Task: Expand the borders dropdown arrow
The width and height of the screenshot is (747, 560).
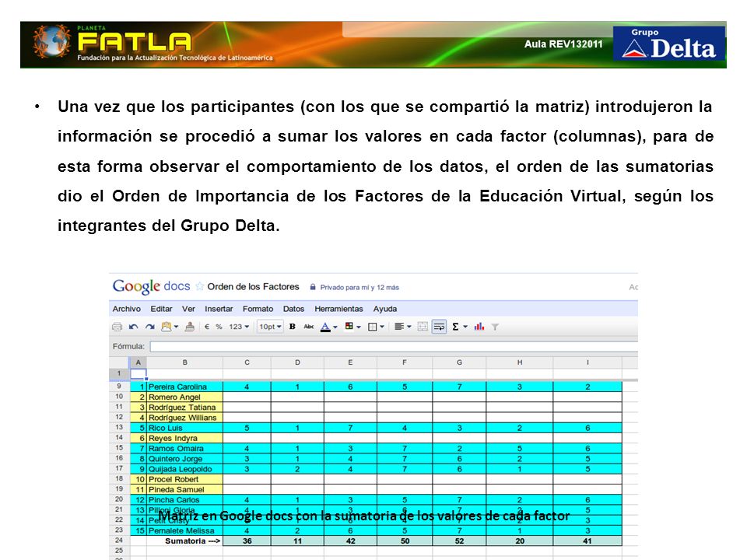Action: point(382,327)
